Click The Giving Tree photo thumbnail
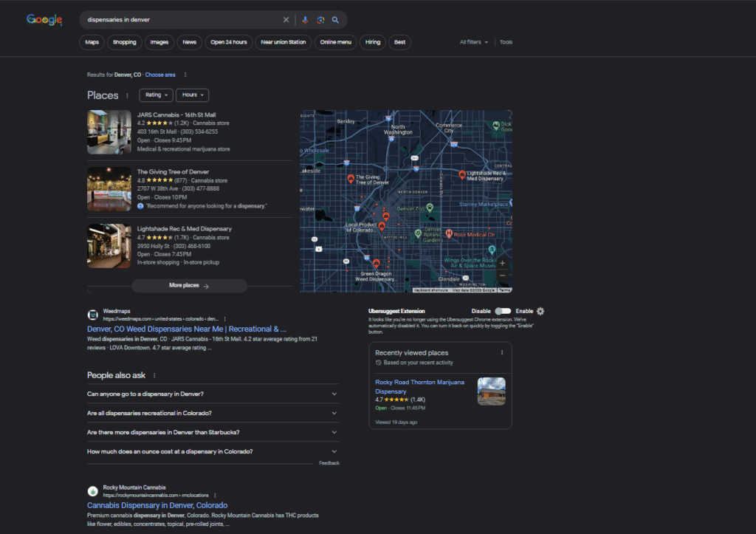The image size is (756, 534). point(109,189)
